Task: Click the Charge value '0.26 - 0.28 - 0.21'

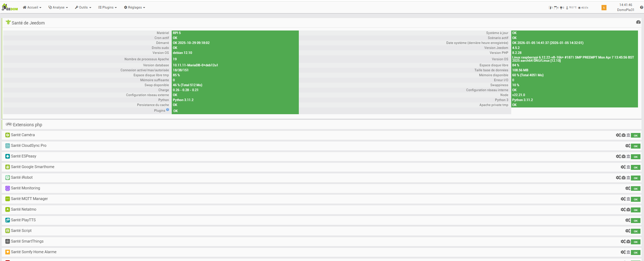Action: click(186, 90)
